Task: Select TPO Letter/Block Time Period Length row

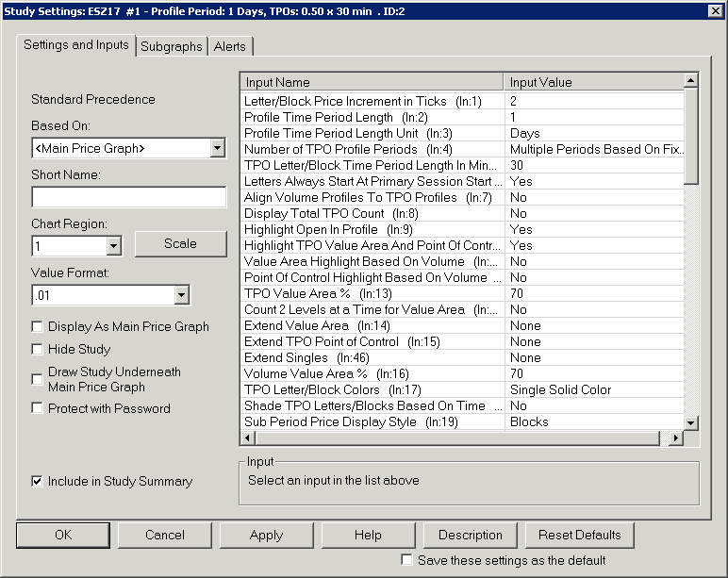Action: click(462, 165)
